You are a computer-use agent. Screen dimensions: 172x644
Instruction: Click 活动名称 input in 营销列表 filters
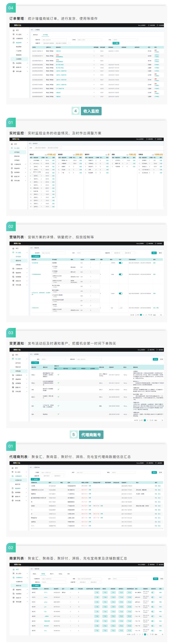coord(53,253)
